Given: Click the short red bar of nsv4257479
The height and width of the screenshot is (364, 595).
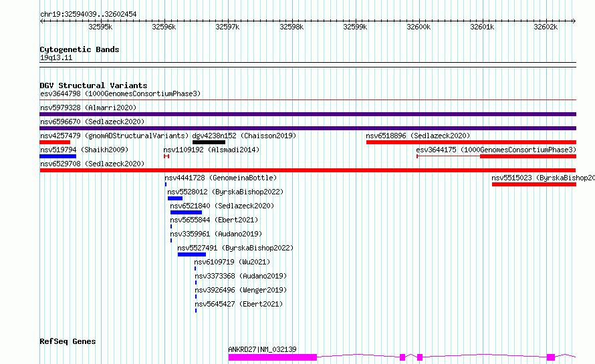Looking at the screenshot, I should click(x=55, y=142).
